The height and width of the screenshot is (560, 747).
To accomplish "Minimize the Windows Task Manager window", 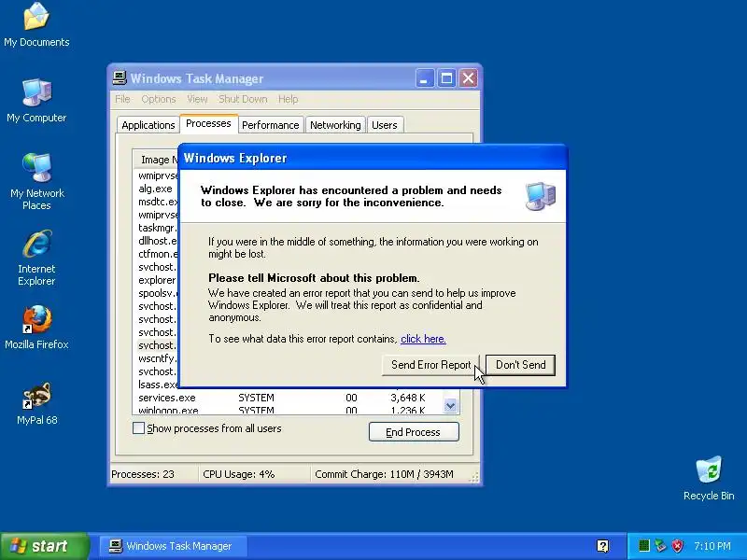I will [425, 78].
